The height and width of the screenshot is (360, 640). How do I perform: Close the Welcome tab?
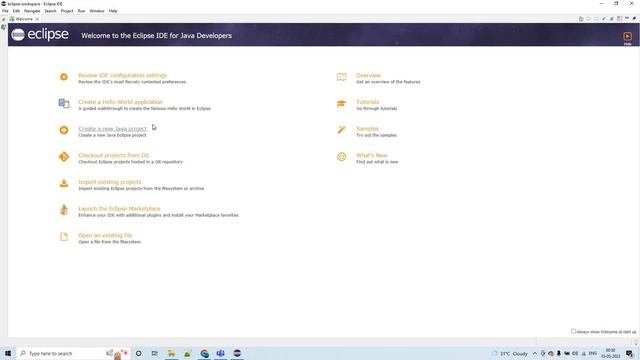click(37, 19)
